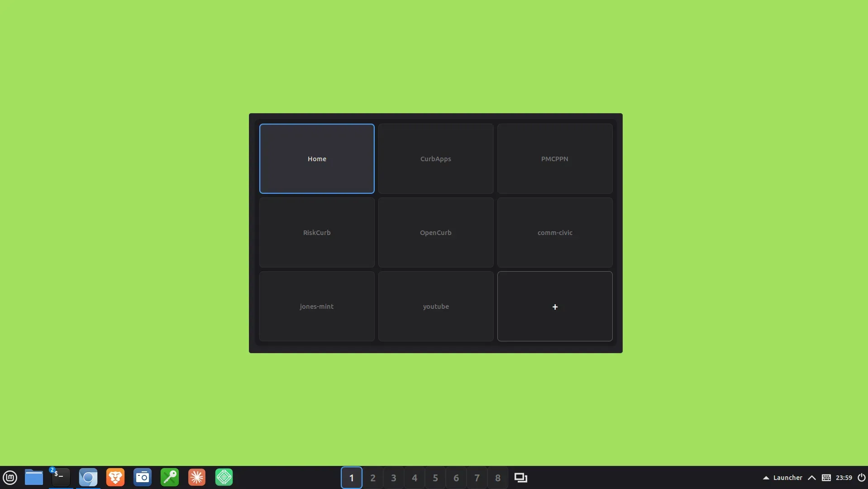The width and height of the screenshot is (868, 489).
Task: Select the PMCPPN workspace tile
Action: click(555, 158)
